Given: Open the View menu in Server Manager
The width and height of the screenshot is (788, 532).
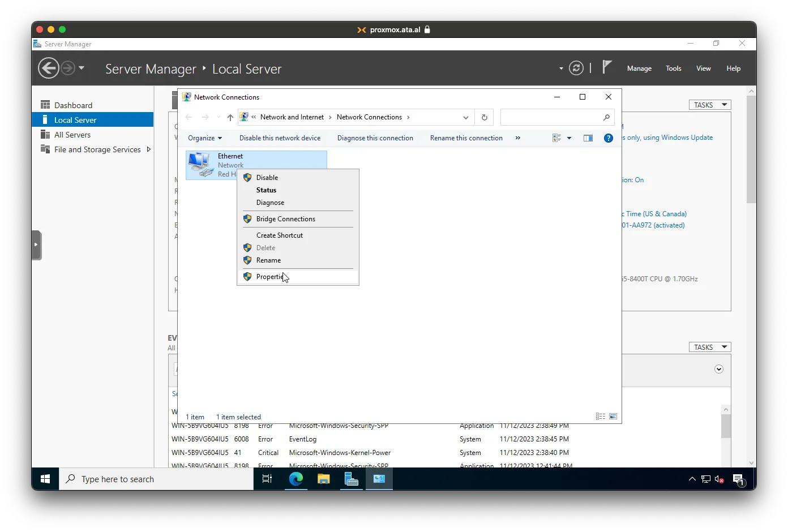Looking at the screenshot, I should point(704,68).
